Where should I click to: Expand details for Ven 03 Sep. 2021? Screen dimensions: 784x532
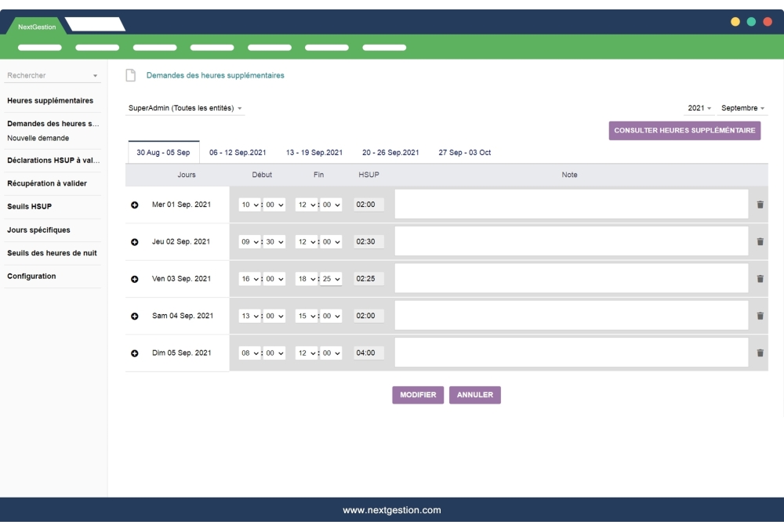135,277
